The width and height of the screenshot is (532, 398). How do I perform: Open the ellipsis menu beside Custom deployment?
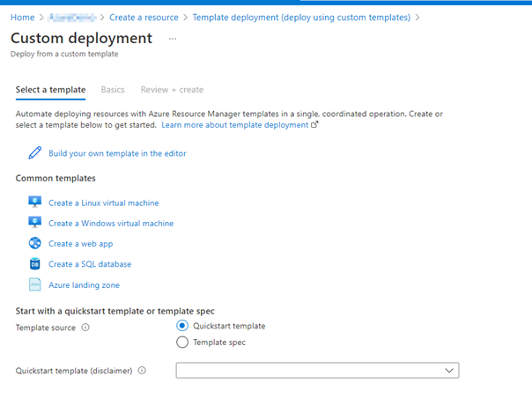(x=173, y=39)
